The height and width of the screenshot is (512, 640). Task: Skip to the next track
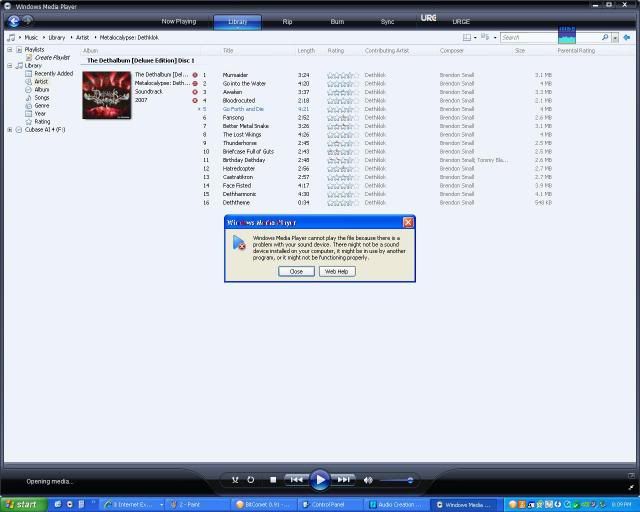(x=344, y=480)
